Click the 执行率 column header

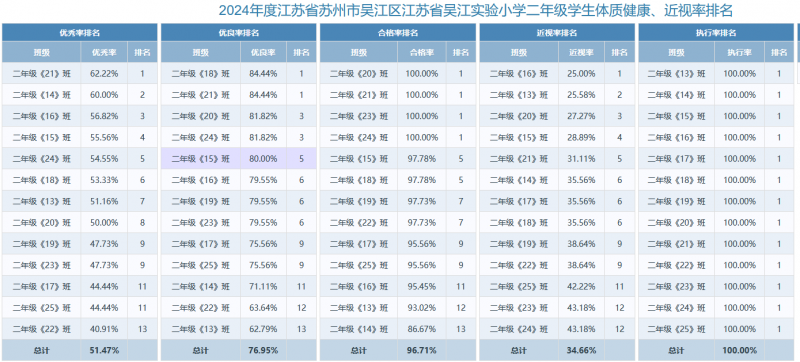[x=739, y=52]
